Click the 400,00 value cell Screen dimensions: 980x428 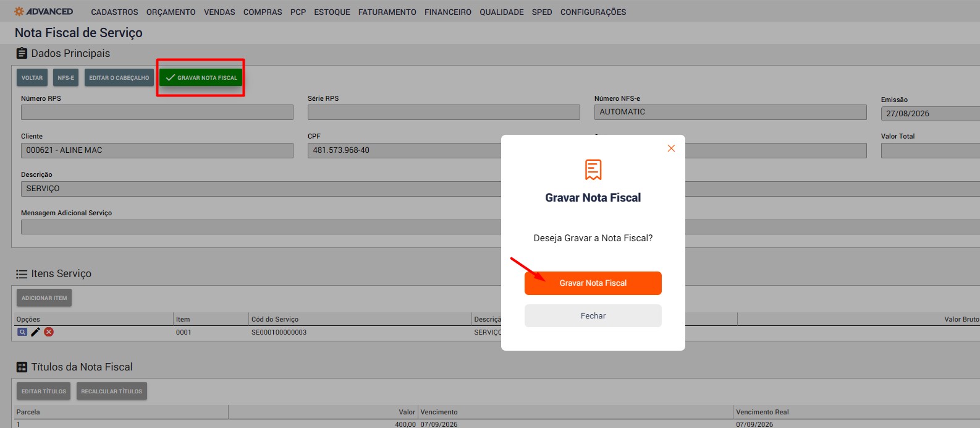(405, 424)
